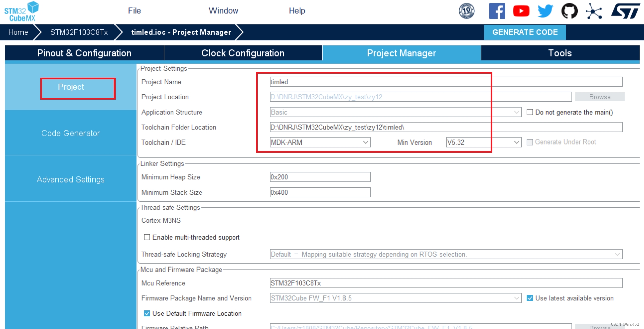Image resolution: width=644 pixels, height=329 pixels.
Task: Switch to the Tools tab
Action: 560,53
